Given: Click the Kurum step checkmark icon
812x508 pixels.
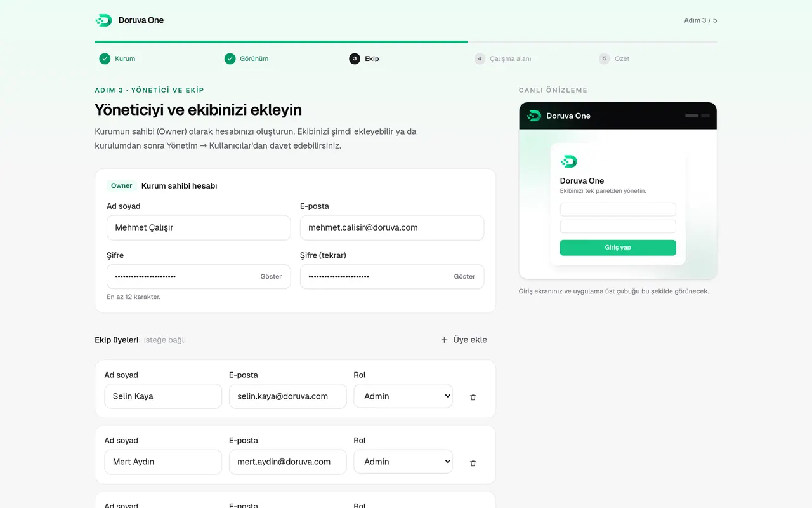Looking at the screenshot, I should point(105,58).
